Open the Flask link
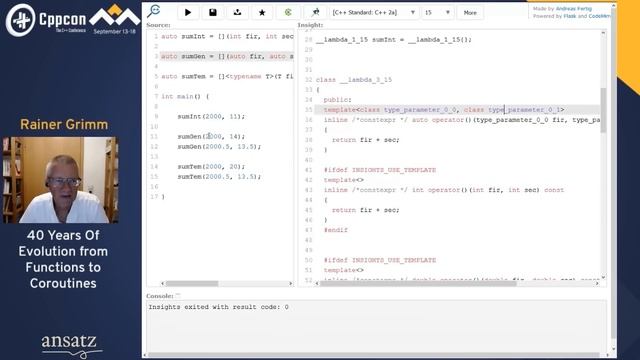This screenshot has width=640, height=360. click(570, 16)
